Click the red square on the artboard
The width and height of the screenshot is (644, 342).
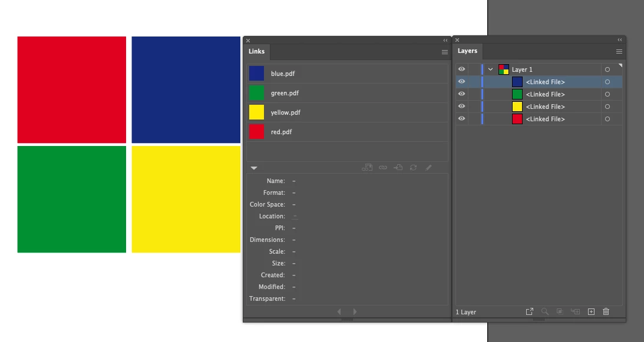(x=71, y=89)
